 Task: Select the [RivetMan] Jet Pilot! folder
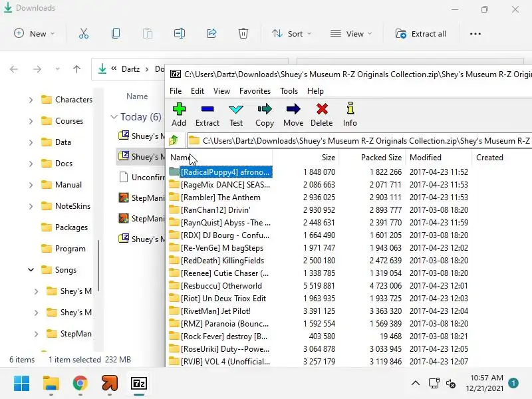pyautogui.click(x=215, y=311)
